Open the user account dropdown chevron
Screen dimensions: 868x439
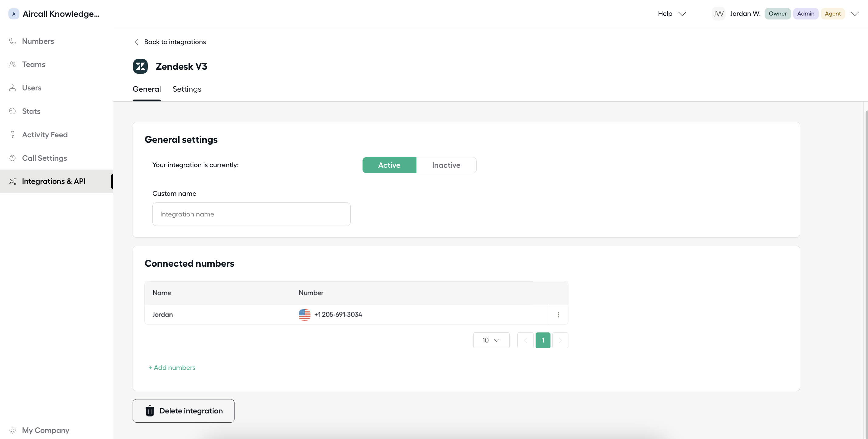coord(855,14)
